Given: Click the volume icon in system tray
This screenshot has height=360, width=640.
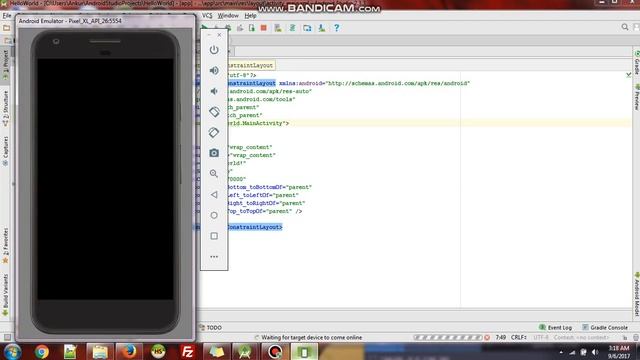Looking at the screenshot, I should pyautogui.click(x=595, y=352).
